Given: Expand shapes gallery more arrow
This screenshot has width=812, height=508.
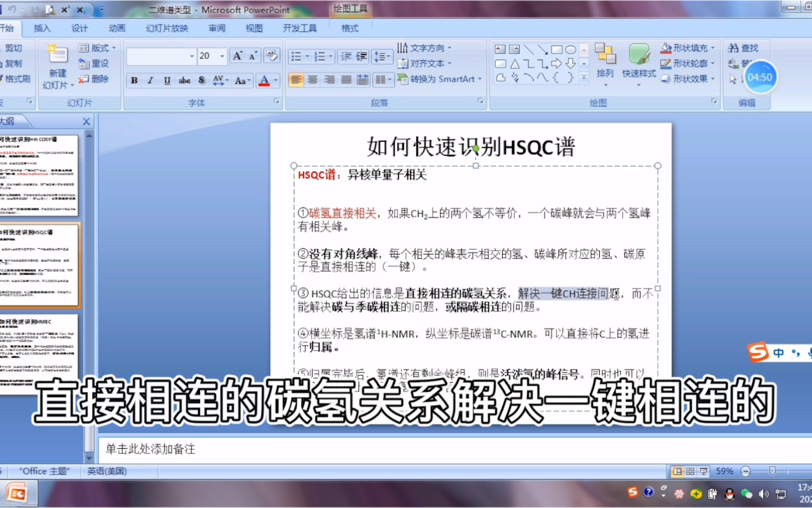Looking at the screenshot, I should click(x=584, y=78).
